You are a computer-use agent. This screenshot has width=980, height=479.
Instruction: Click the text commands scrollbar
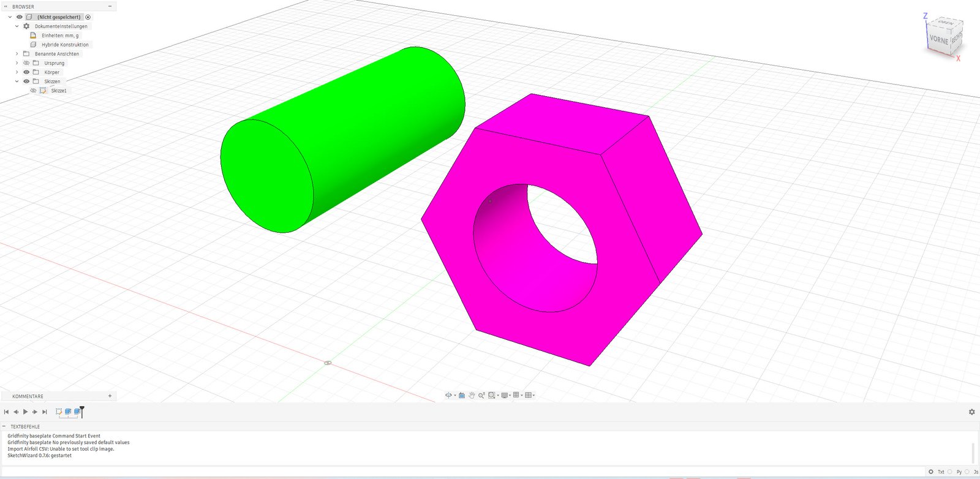tap(973, 453)
